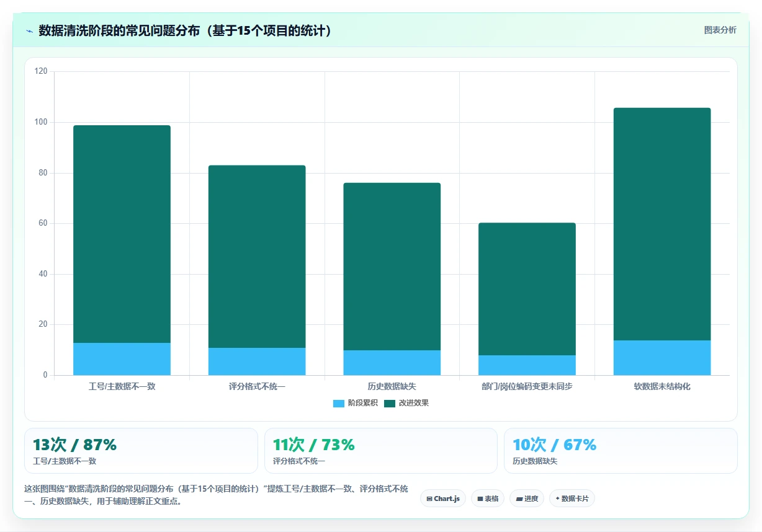Select the Chart.js tag button
Viewport: 762px width, 532px height.
click(x=443, y=499)
